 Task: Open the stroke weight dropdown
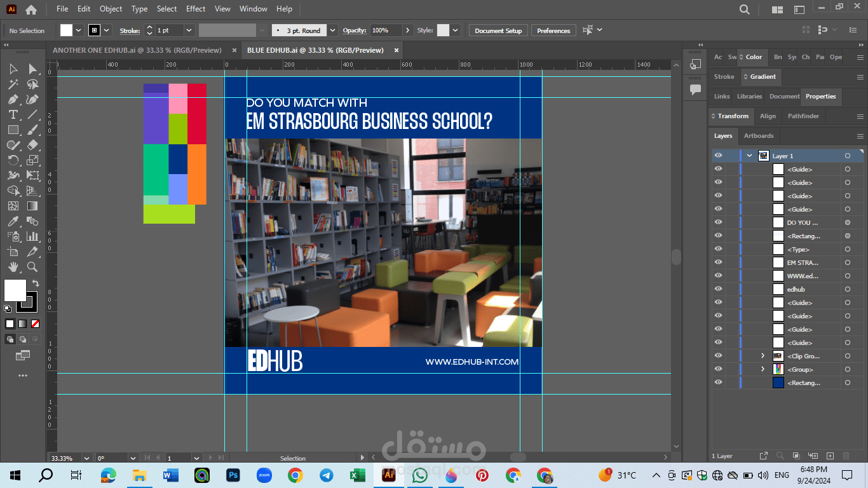coord(189,30)
